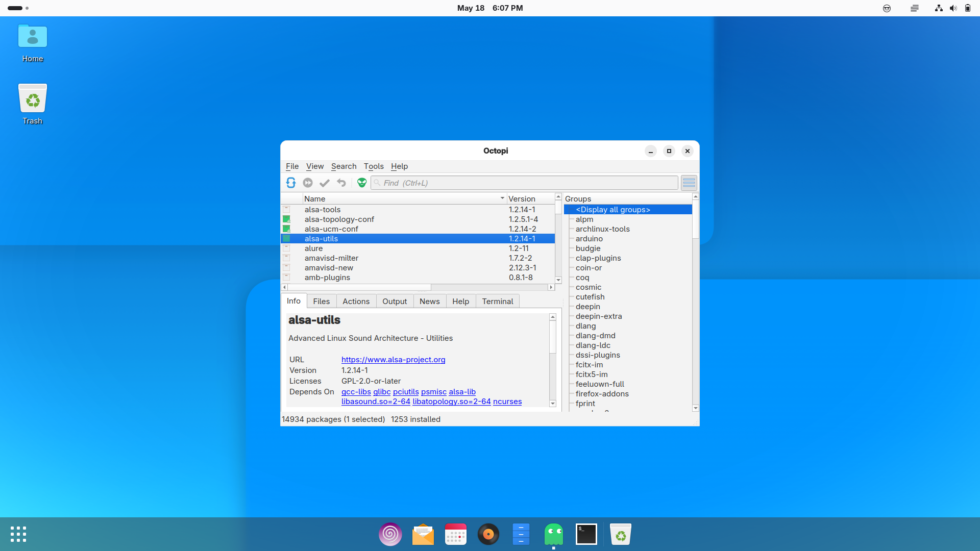Click the ncurses dependency link
Image resolution: width=980 pixels, height=551 pixels.
(507, 402)
